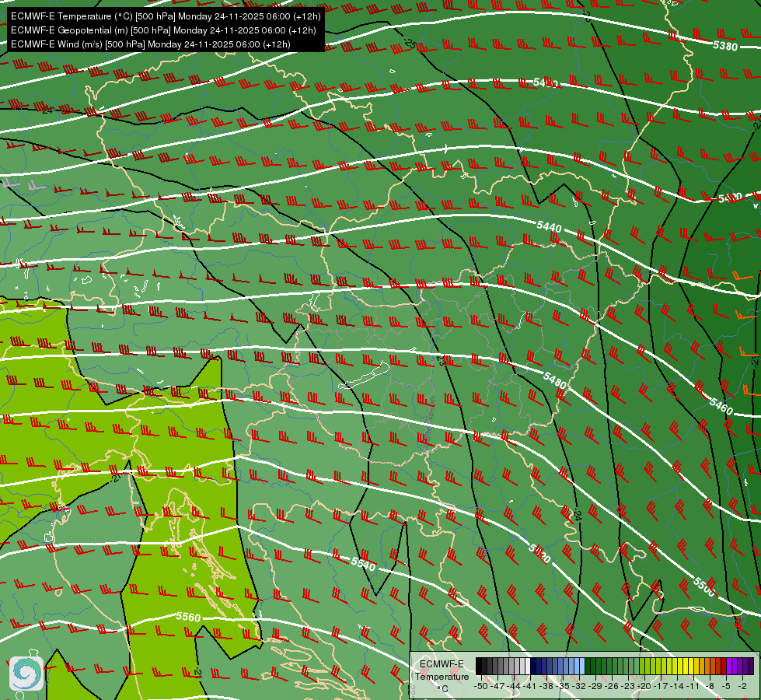Click the -41 legend tick label
Viewport: 761px width, 700px height.
(530, 686)
